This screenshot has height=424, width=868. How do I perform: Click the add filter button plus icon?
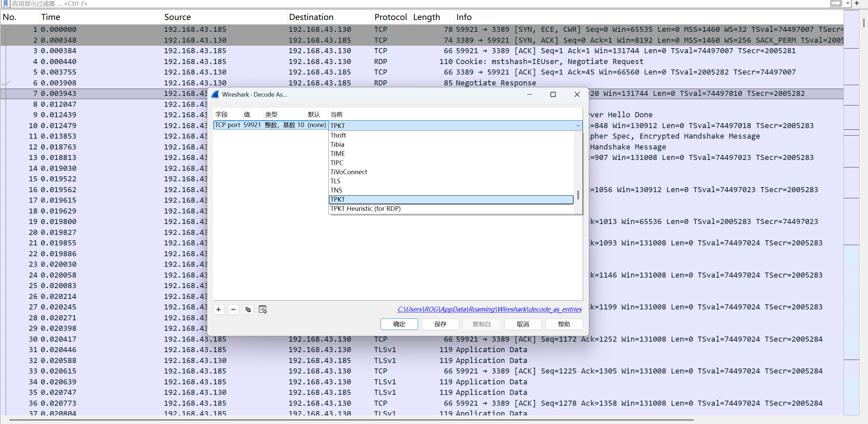point(857,3)
